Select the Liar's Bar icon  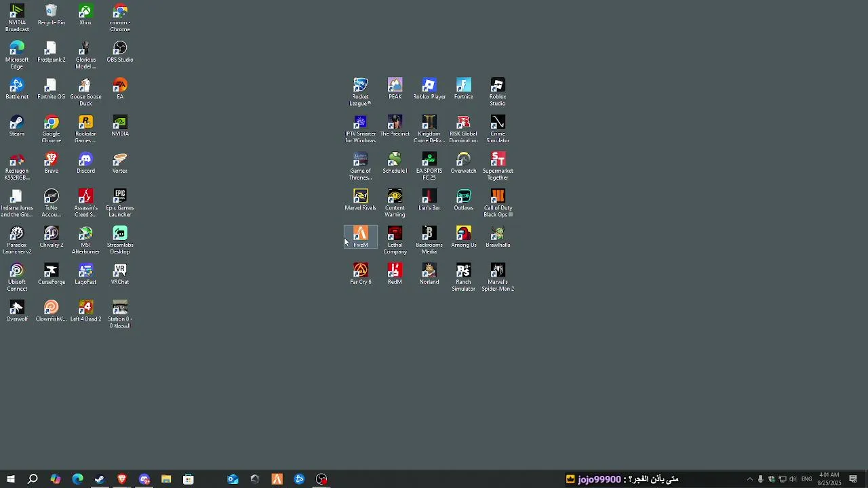click(429, 201)
